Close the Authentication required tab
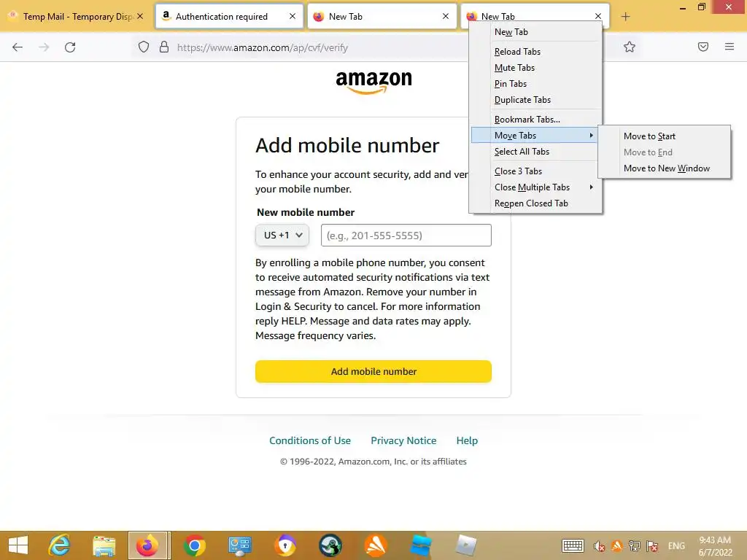The width and height of the screenshot is (747, 560). [x=293, y=16]
